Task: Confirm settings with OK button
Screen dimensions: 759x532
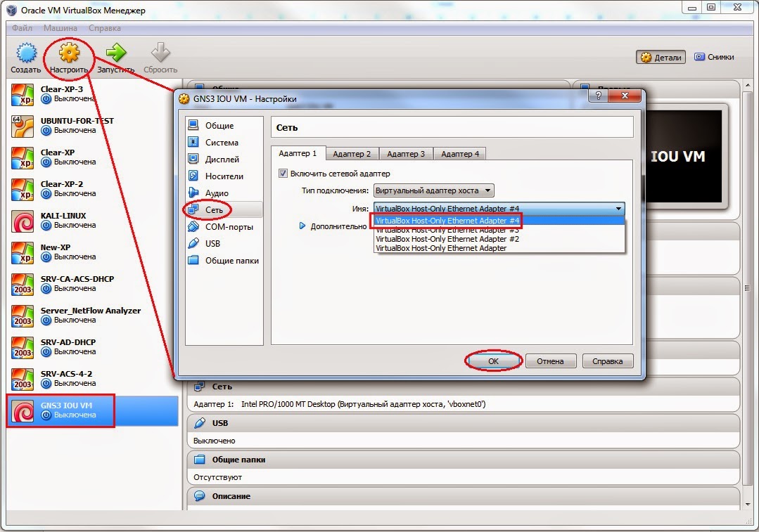Action: click(x=493, y=361)
